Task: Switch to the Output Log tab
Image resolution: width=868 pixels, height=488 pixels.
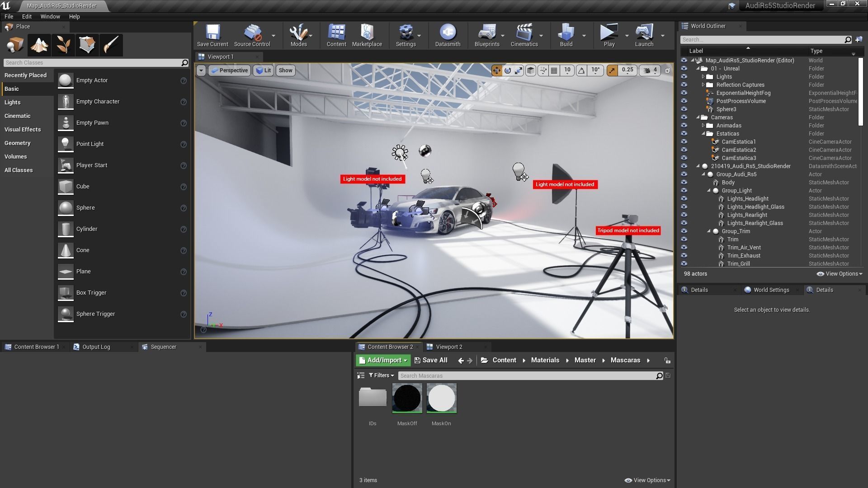Action: 96,347
